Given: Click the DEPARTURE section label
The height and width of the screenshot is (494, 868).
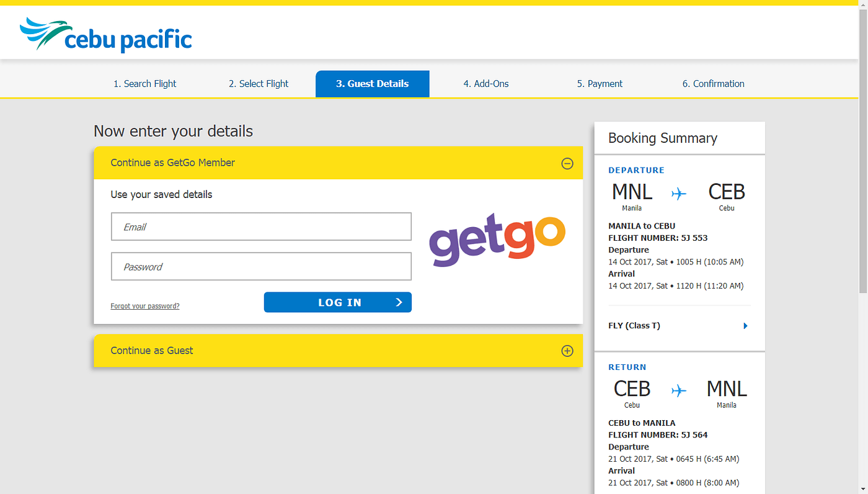Looking at the screenshot, I should coord(636,170).
